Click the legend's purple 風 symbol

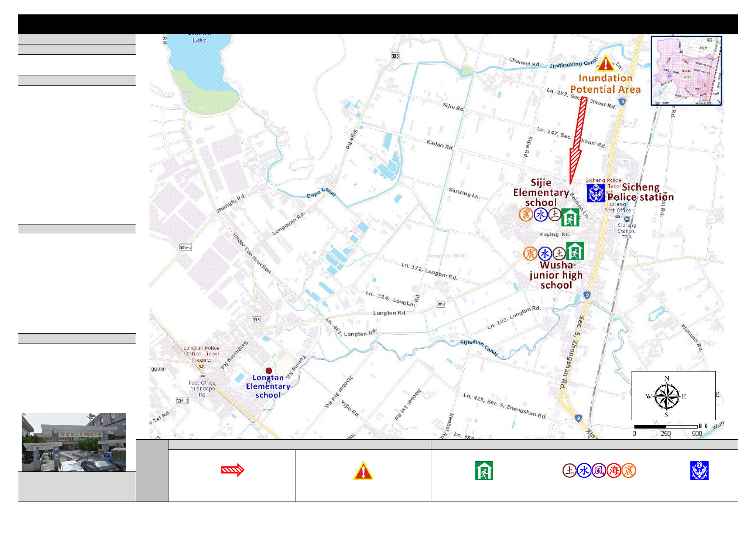tap(599, 470)
